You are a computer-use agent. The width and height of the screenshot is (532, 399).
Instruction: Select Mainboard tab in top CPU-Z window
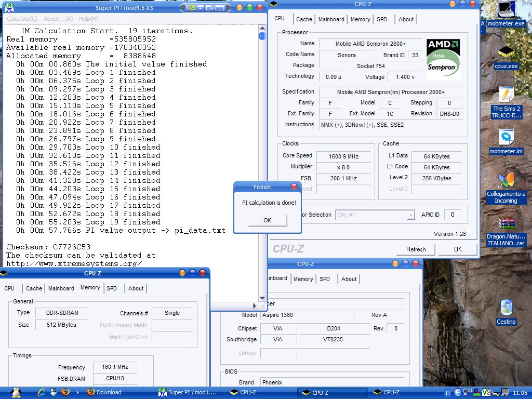click(331, 19)
